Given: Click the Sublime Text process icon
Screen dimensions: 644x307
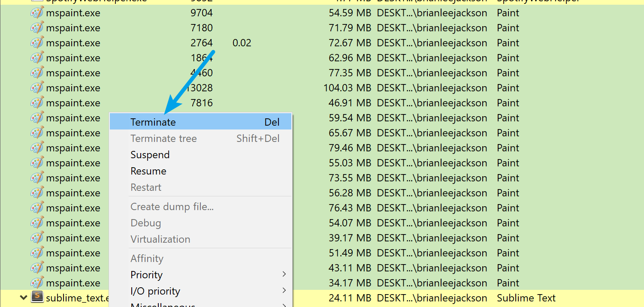Looking at the screenshot, I should point(37,297).
